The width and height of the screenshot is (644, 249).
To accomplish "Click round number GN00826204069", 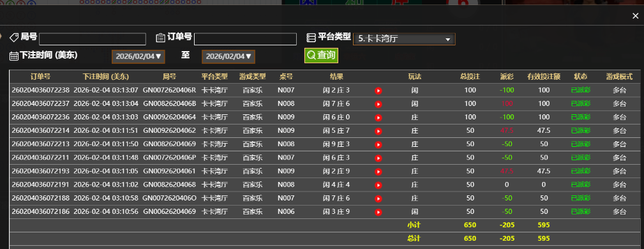I will (x=169, y=144).
